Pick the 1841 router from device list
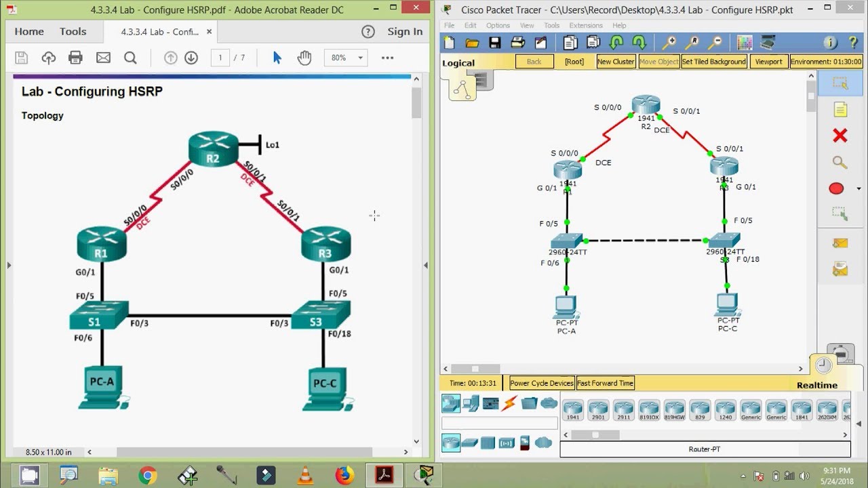 (802, 409)
